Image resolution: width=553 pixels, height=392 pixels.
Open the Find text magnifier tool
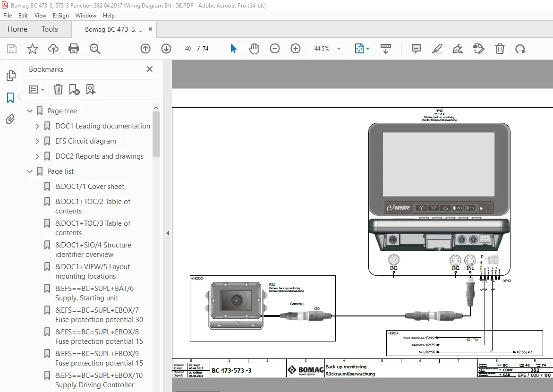(x=95, y=49)
